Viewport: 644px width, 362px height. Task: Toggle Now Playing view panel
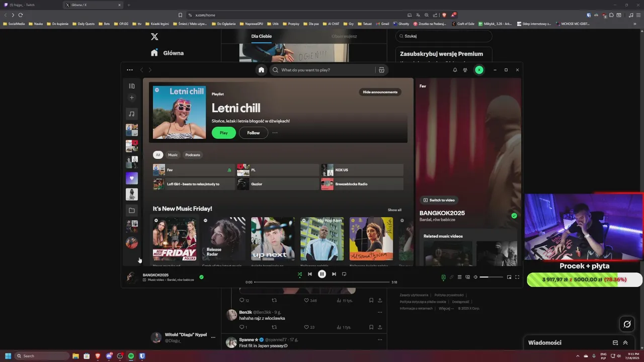point(443,277)
